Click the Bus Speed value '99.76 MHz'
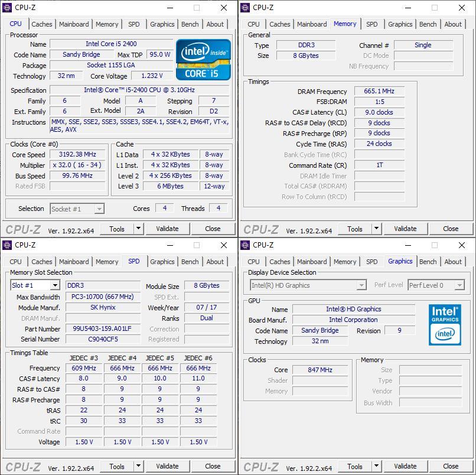Screen dimensions: 476x475 click(x=77, y=175)
